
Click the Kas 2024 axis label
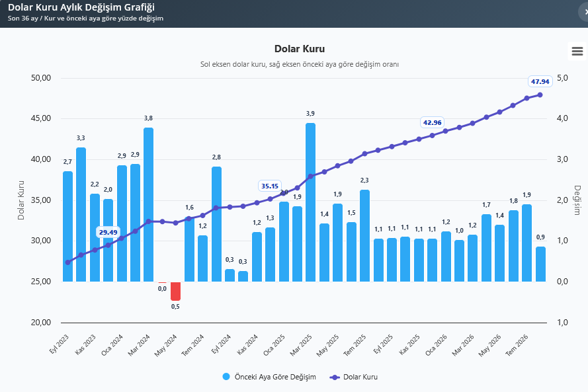point(247,344)
